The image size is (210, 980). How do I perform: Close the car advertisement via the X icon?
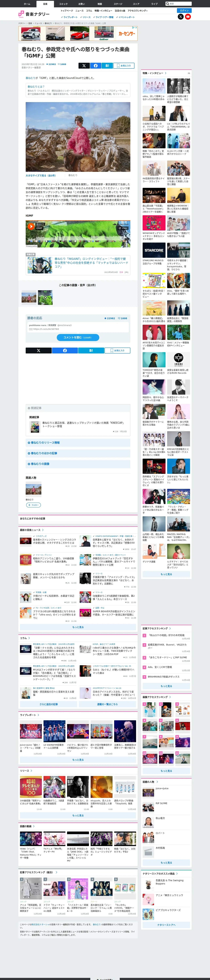136,27
